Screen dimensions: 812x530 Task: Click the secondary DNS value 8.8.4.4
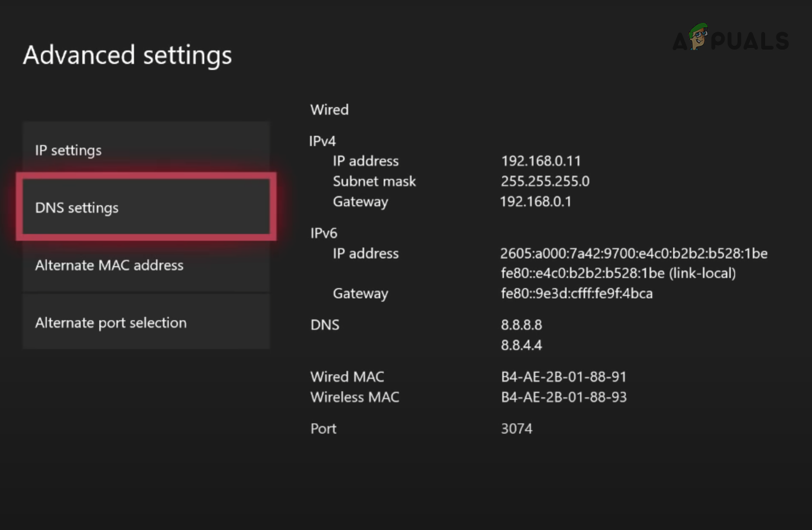[x=521, y=345]
